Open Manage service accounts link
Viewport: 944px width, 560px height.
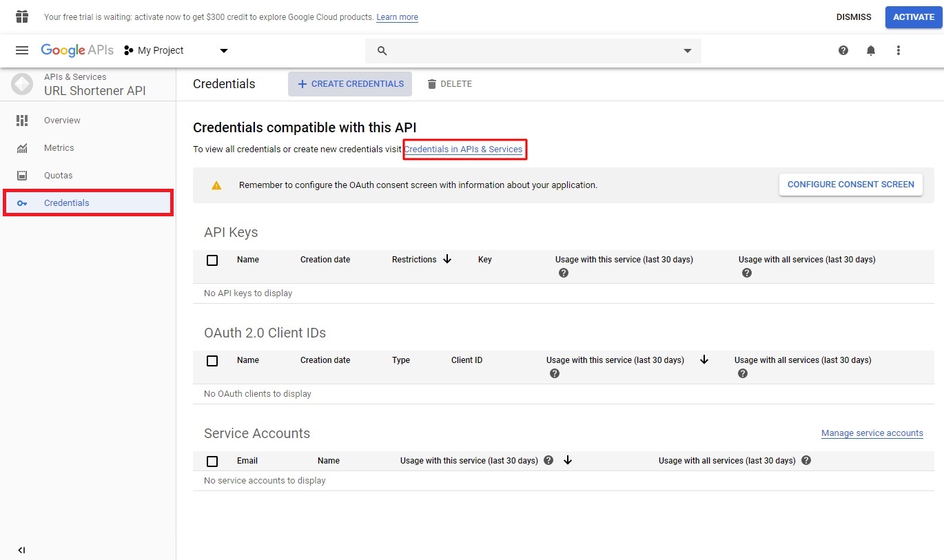point(872,433)
